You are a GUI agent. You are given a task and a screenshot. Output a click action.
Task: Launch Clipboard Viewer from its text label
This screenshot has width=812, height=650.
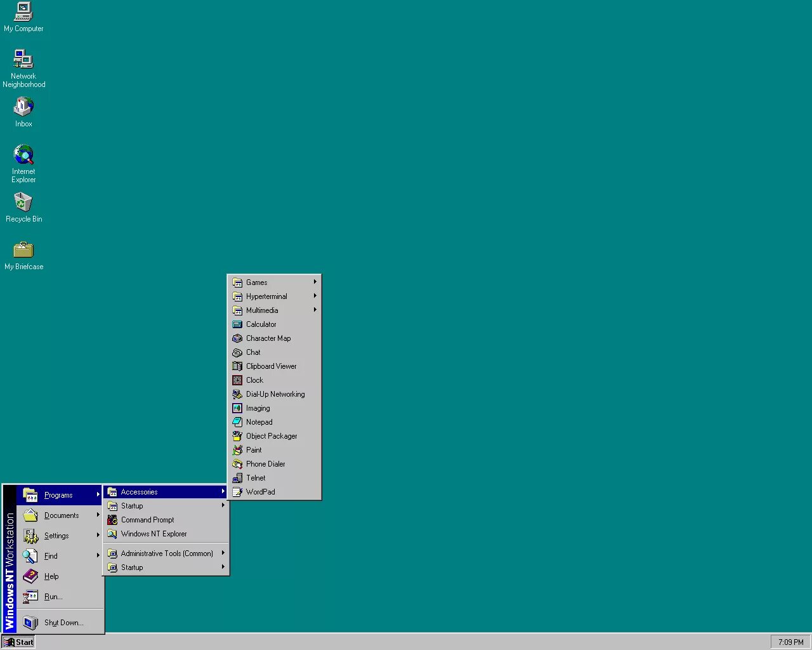tap(272, 366)
